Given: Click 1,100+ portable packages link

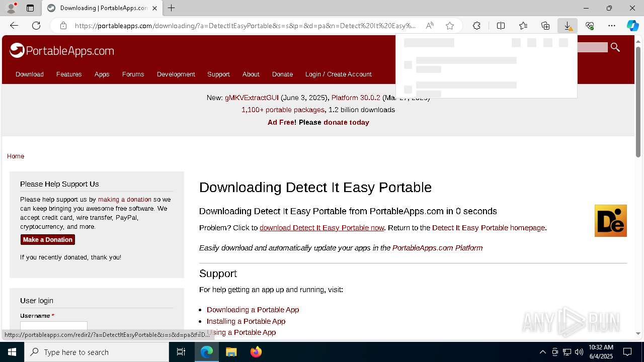Looking at the screenshot, I should pyautogui.click(x=283, y=110).
